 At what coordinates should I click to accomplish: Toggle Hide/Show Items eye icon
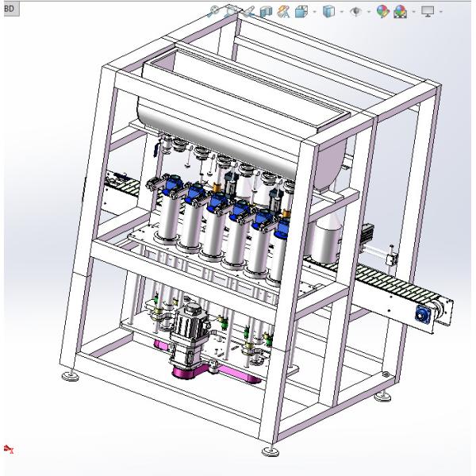355,12
